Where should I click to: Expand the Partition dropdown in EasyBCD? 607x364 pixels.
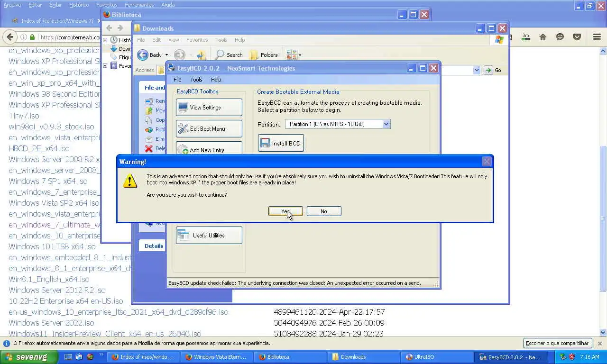(x=386, y=124)
